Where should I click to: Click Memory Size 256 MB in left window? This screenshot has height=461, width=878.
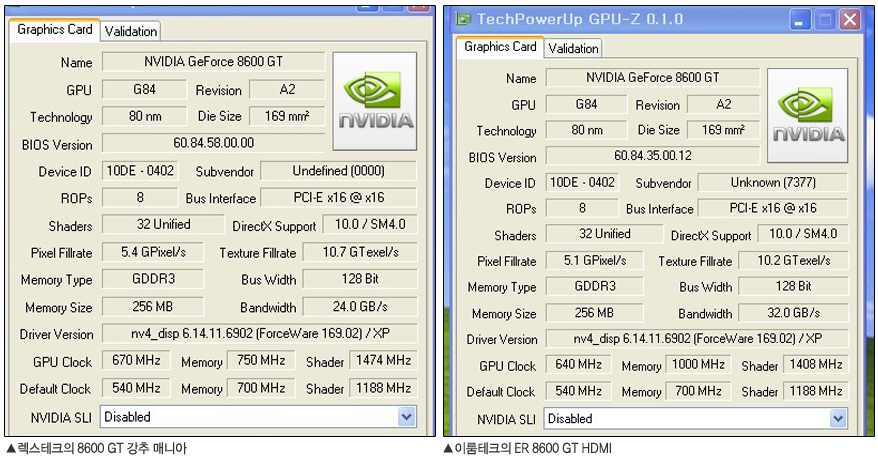tap(153, 307)
